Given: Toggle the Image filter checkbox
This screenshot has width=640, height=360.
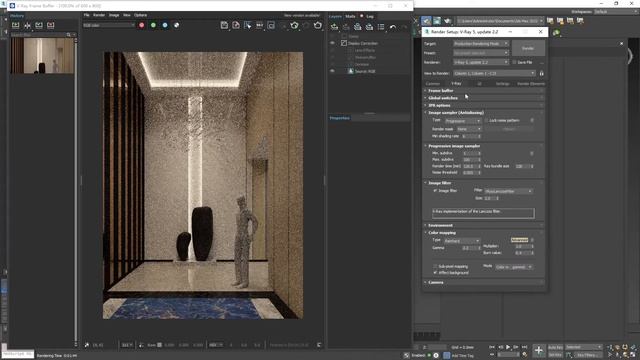Looking at the screenshot, I should (x=435, y=191).
